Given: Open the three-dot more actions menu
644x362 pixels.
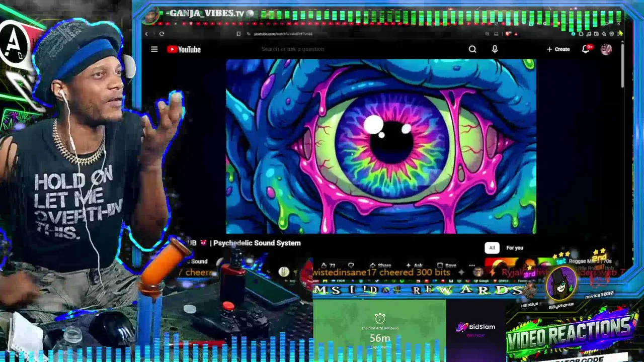Looking at the screenshot, I should tap(471, 265).
